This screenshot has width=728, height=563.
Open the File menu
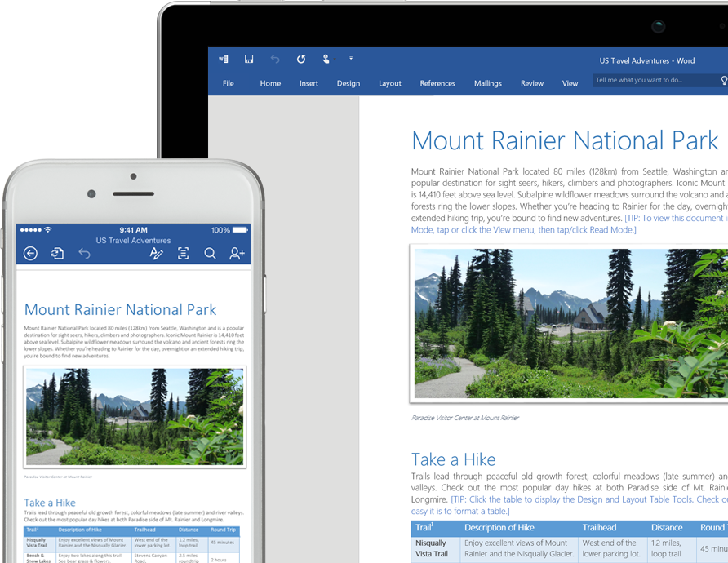(229, 83)
